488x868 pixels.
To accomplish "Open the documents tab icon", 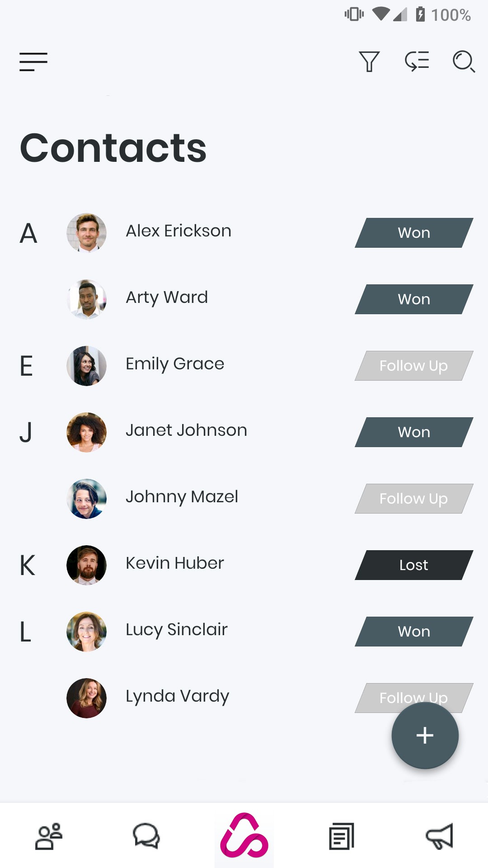I will 342,836.
